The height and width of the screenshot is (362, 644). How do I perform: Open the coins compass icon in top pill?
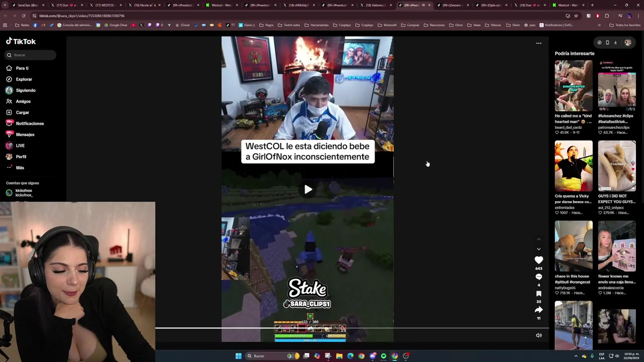[x=599, y=43]
